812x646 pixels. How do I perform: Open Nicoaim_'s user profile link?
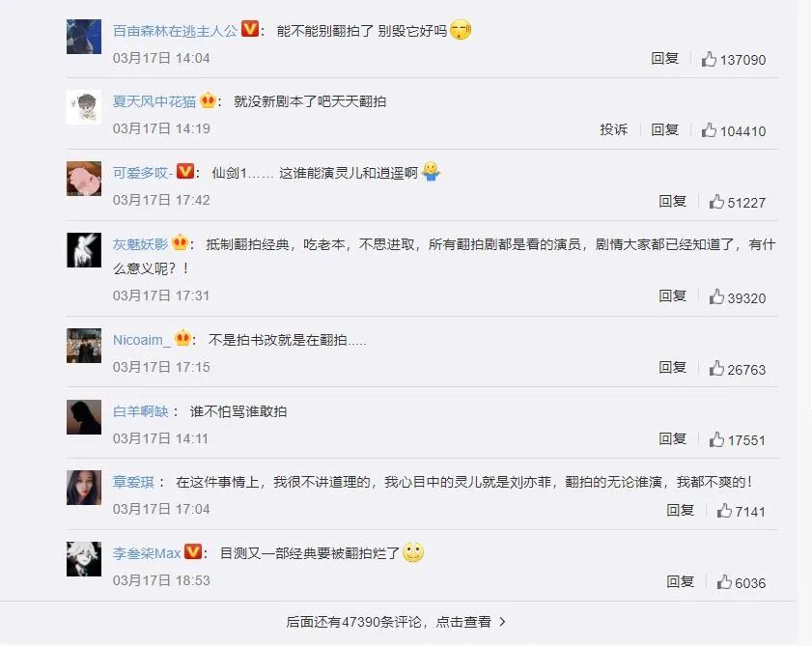click(x=141, y=340)
